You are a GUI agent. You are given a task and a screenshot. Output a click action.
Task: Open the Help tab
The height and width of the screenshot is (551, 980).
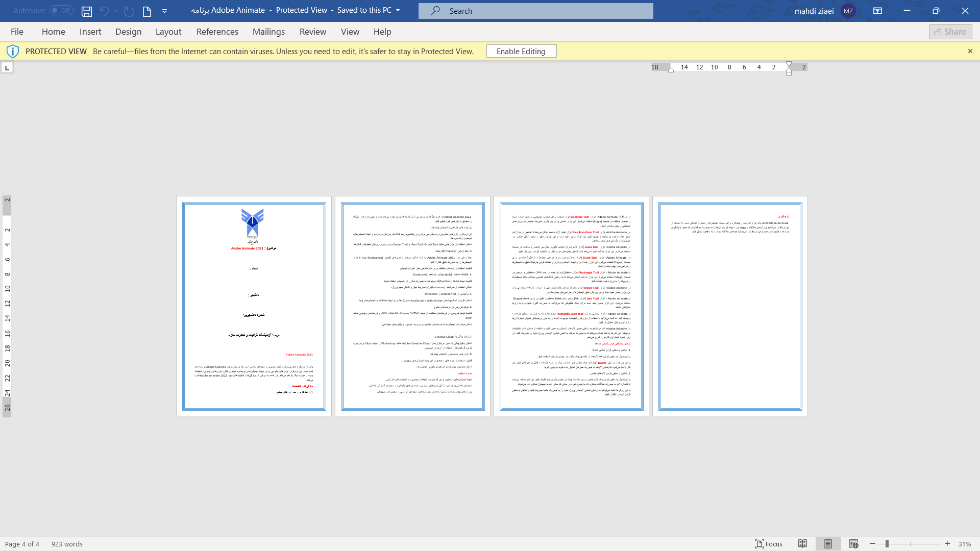click(382, 32)
